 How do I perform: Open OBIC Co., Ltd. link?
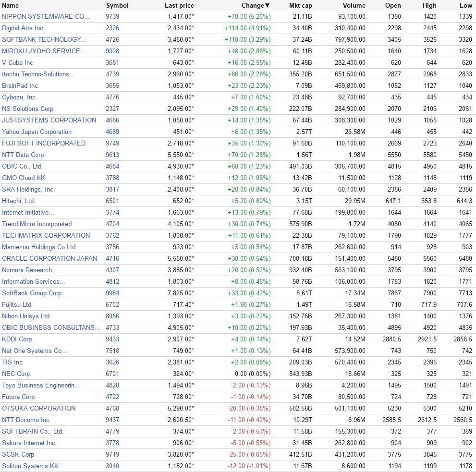22,166
